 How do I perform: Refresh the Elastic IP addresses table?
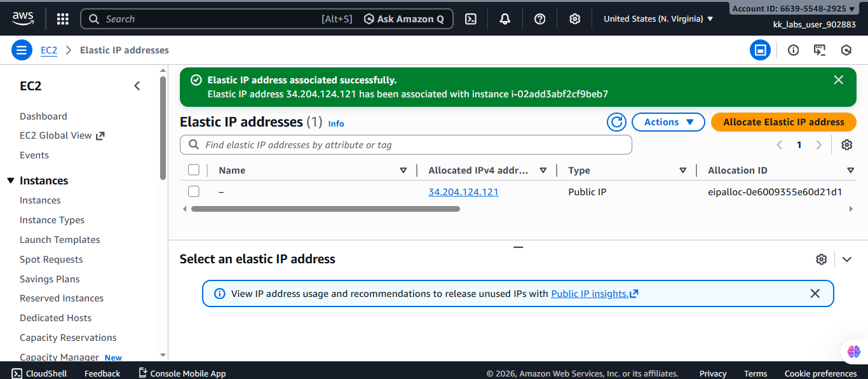(616, 122)
